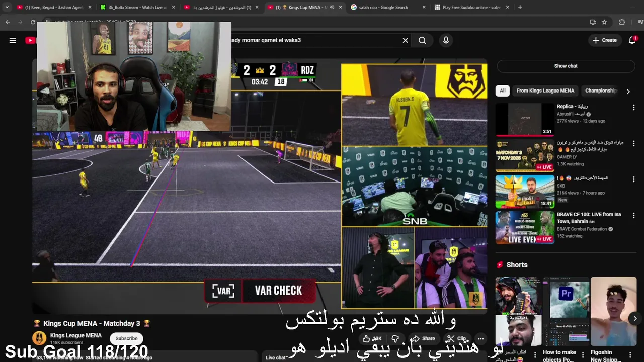Mute the Kings Cup MENA tab audio icon
Screen dimensions: 644x362
(332, 7)
